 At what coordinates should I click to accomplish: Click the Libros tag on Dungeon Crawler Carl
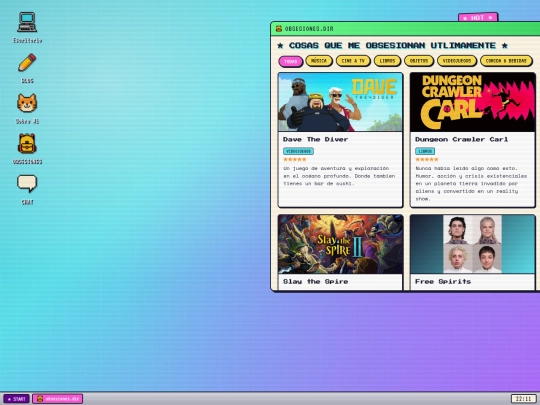click(x=425, y=151)
